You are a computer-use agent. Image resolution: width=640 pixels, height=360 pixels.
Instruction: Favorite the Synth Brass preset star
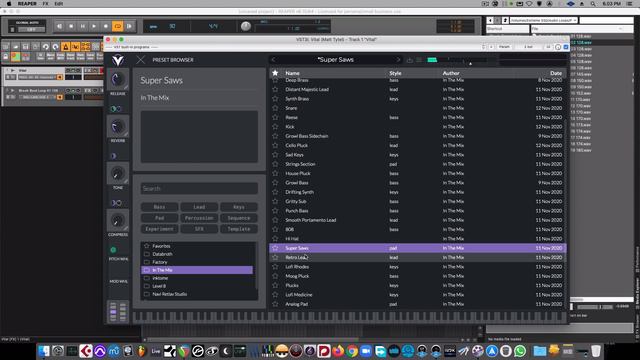[275, 99]
